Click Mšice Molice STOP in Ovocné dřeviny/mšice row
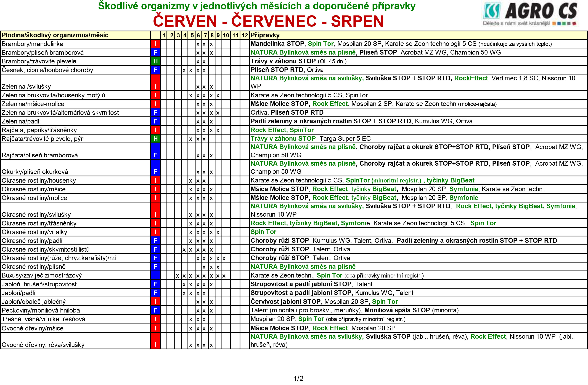588x385 pixels. point(279,328)
